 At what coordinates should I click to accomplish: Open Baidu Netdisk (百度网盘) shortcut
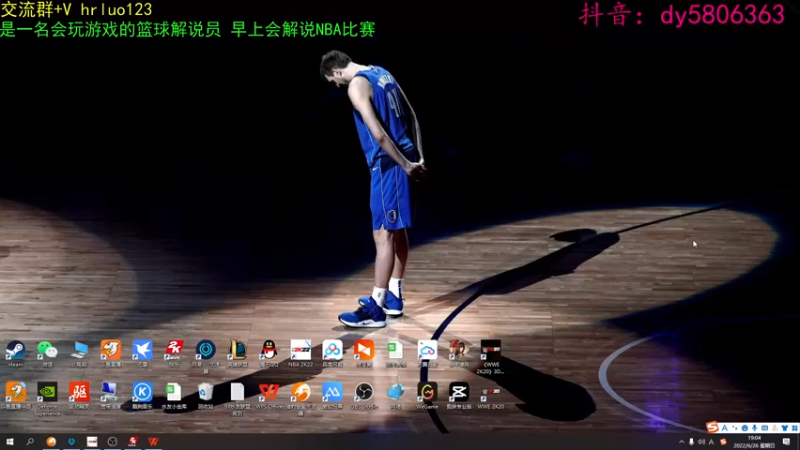332,353
